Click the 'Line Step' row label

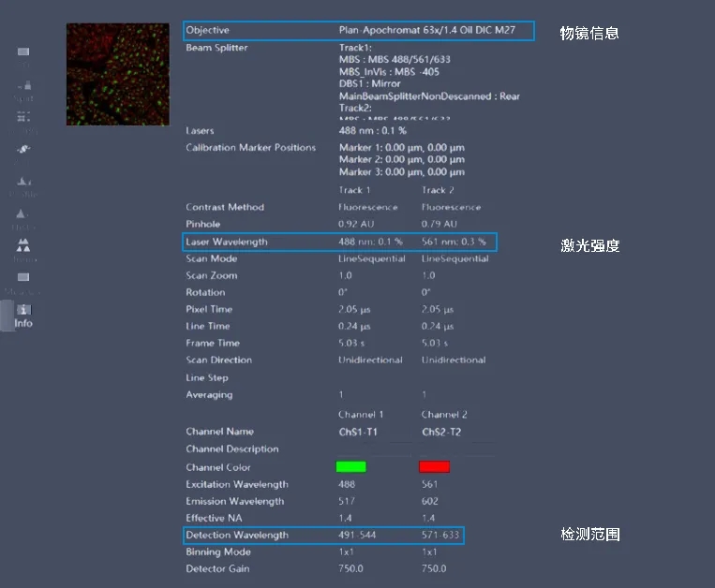point(206,377)
